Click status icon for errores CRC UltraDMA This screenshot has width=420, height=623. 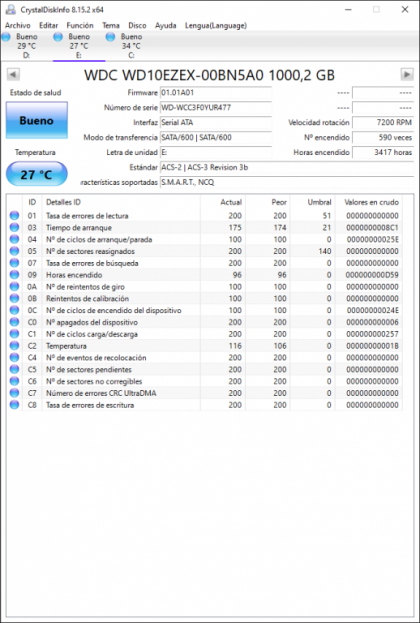(x=14, y=393)
